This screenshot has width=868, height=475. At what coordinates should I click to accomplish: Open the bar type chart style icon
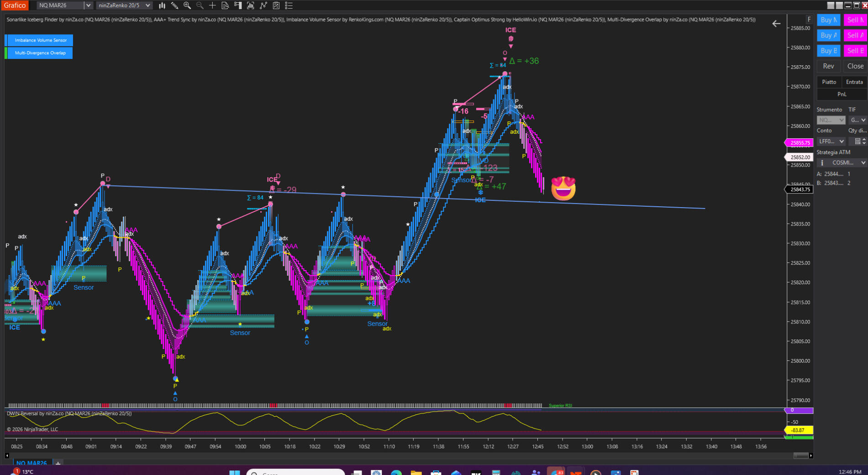pyautogui.click(x=162, y=5)
